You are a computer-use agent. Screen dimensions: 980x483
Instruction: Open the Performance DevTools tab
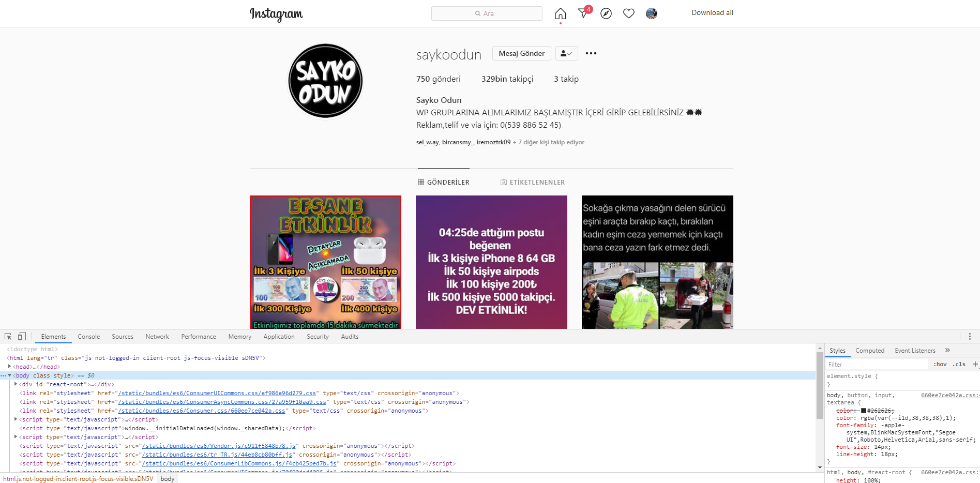[x=199, y=337]
